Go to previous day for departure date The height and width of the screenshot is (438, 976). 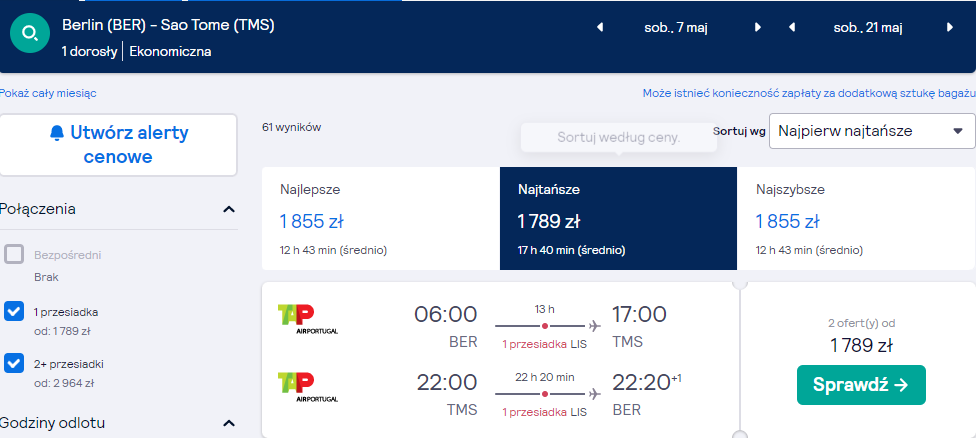point(600,27)
